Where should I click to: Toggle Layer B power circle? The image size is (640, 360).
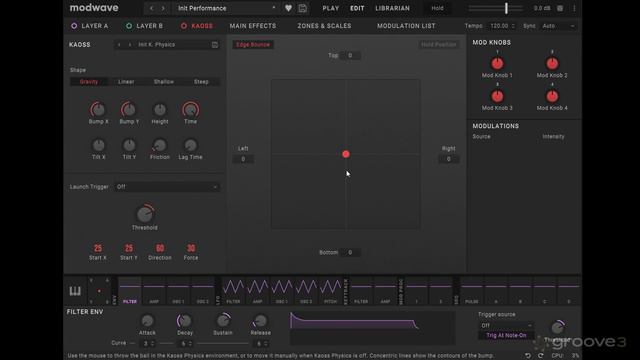pyautogui.click(x=129, y=26)
